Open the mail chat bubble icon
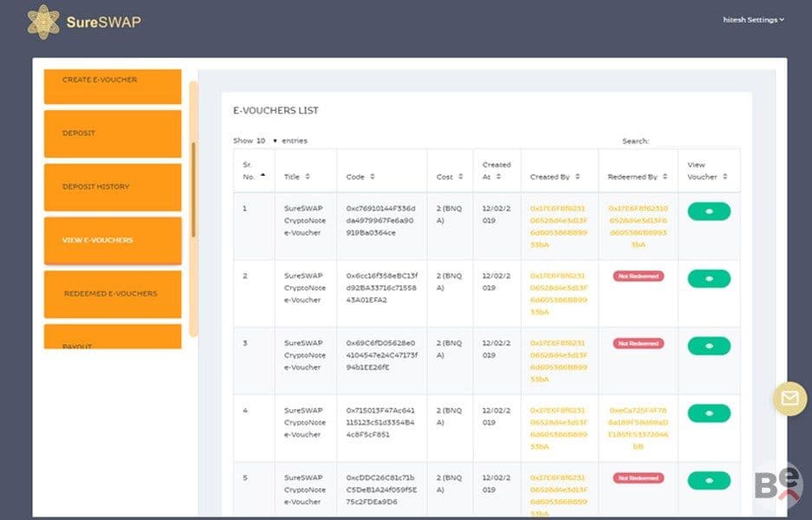 coord(789,399)
